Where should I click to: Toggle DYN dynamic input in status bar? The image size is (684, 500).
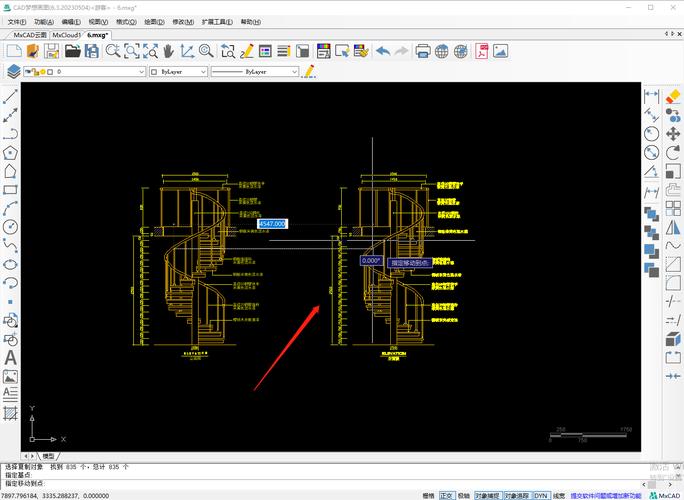pos(540,494)
